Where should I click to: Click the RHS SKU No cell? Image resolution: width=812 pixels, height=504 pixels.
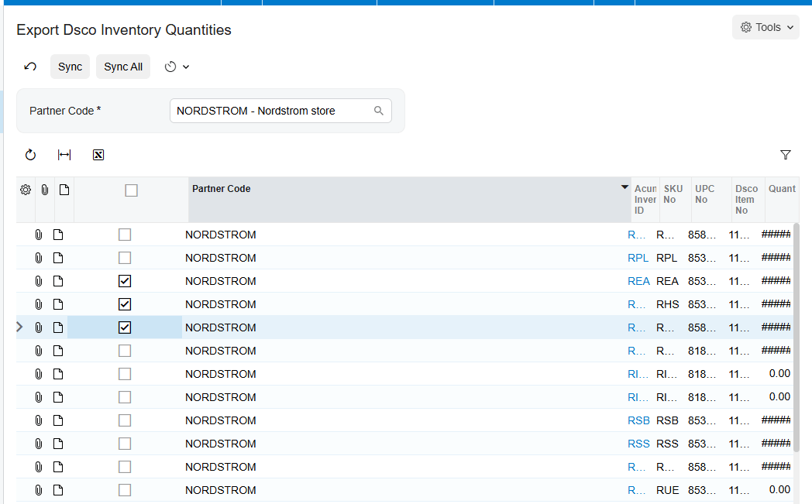click(668, 304)
